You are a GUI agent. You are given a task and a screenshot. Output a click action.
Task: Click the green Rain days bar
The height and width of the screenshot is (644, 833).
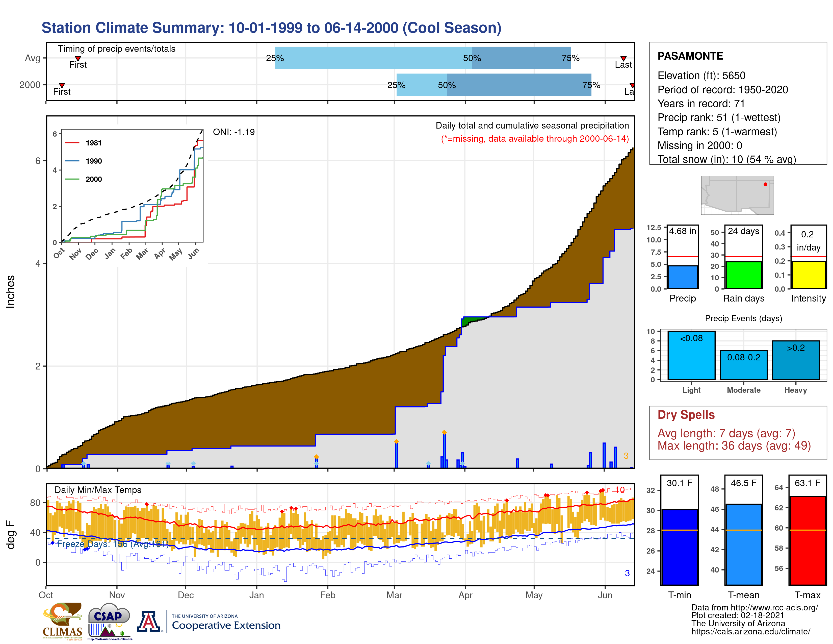(x=743, y=275)
